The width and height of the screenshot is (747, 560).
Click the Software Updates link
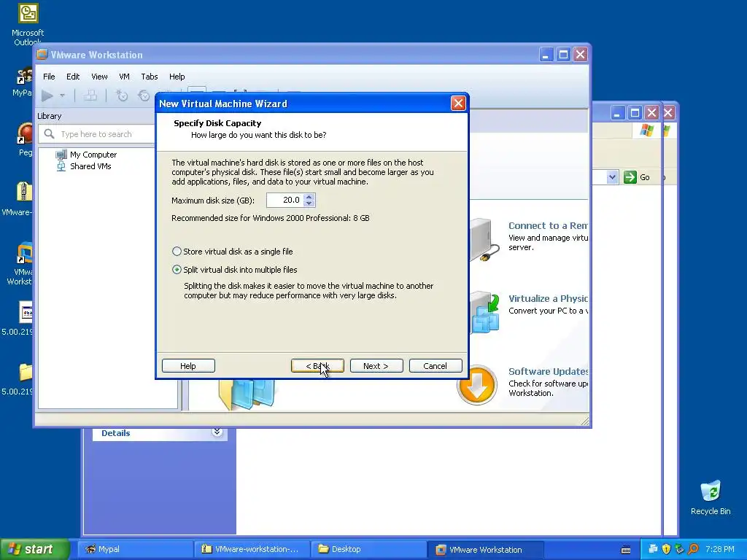(548, 371)
